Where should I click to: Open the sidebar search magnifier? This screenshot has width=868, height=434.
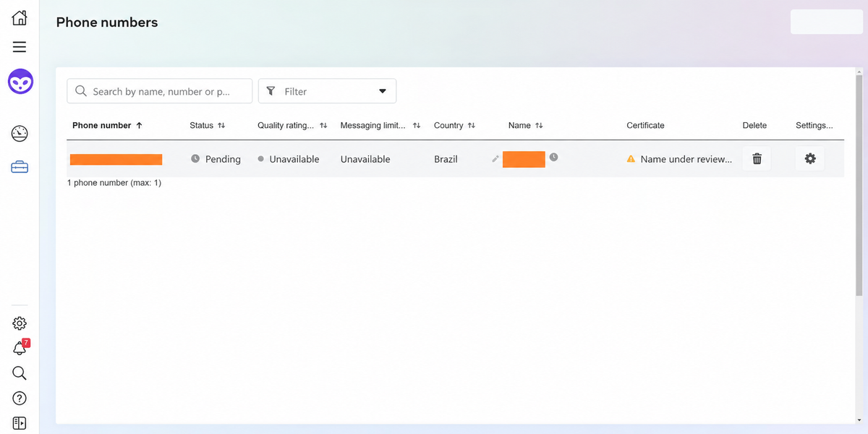pyautogui.click(x=20, y=373)
